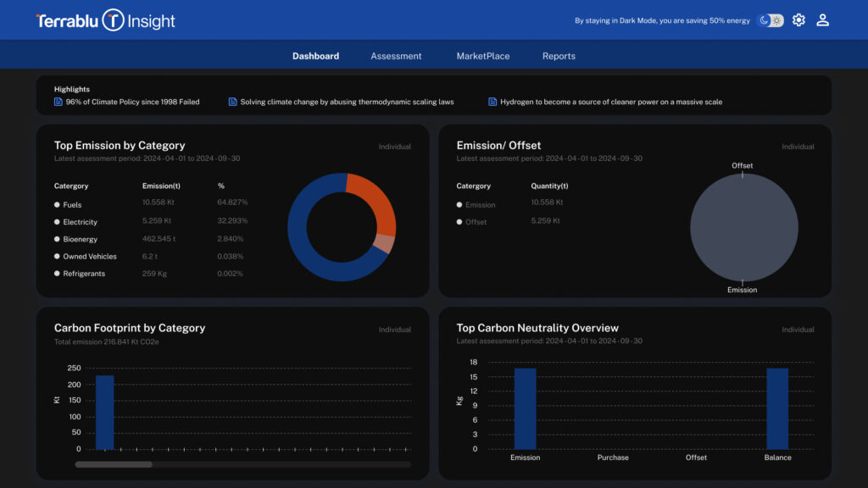Screen dimensions: 868x488
Task: Open Individual selector in Carbon Footprint card
Action: (x=394, y=330)
